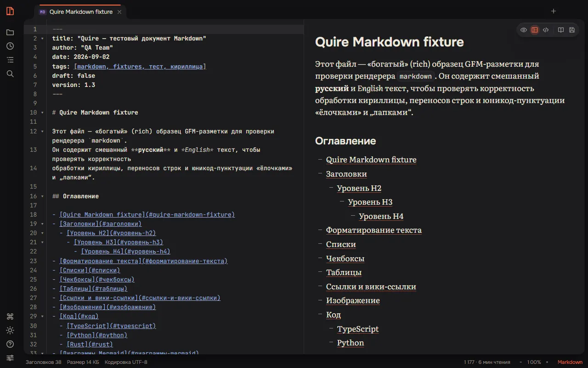Click '## Оглавление' heading in editor

click(75, 196)
